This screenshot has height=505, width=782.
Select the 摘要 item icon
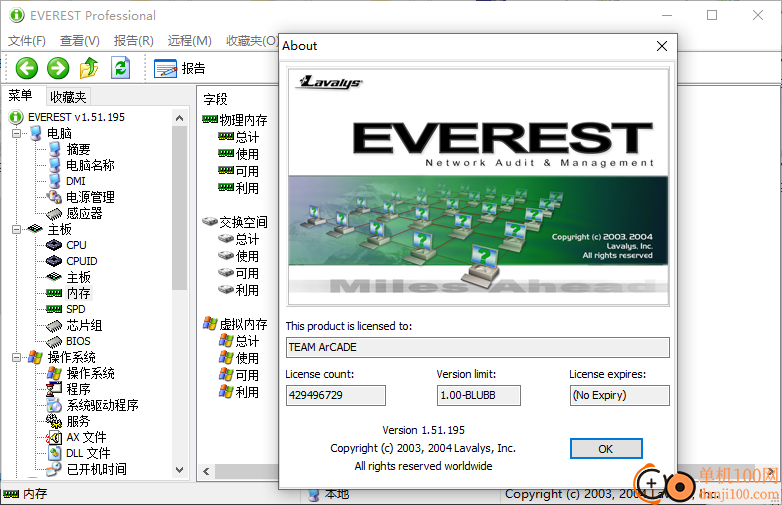(x=54, y=149)
